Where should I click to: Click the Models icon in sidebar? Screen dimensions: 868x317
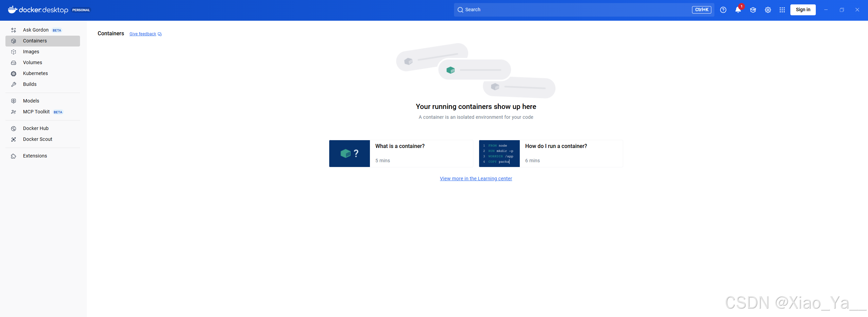14,101
